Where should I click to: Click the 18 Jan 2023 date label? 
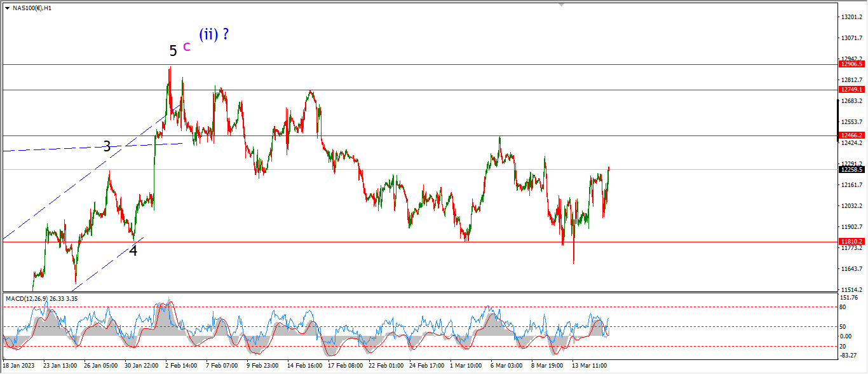[19, 366]
